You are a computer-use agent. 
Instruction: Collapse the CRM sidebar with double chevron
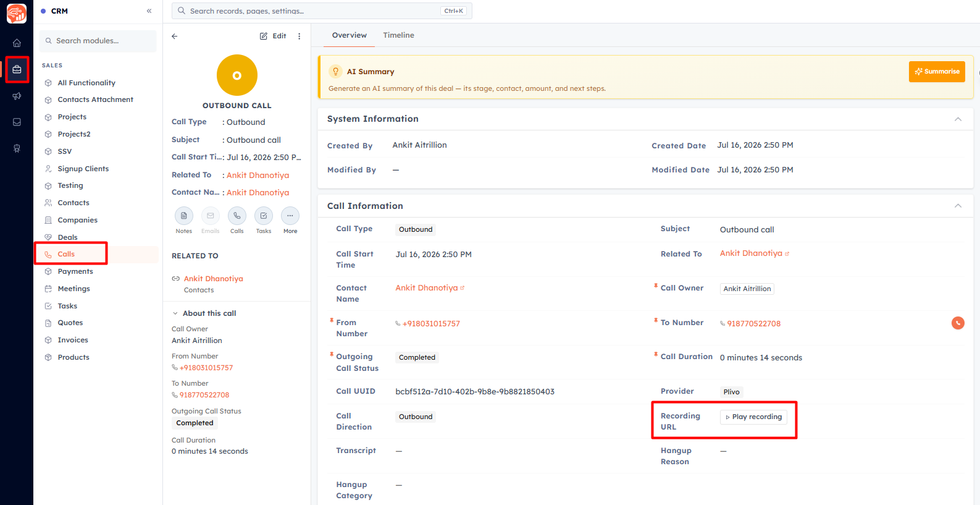click(149, 11)
